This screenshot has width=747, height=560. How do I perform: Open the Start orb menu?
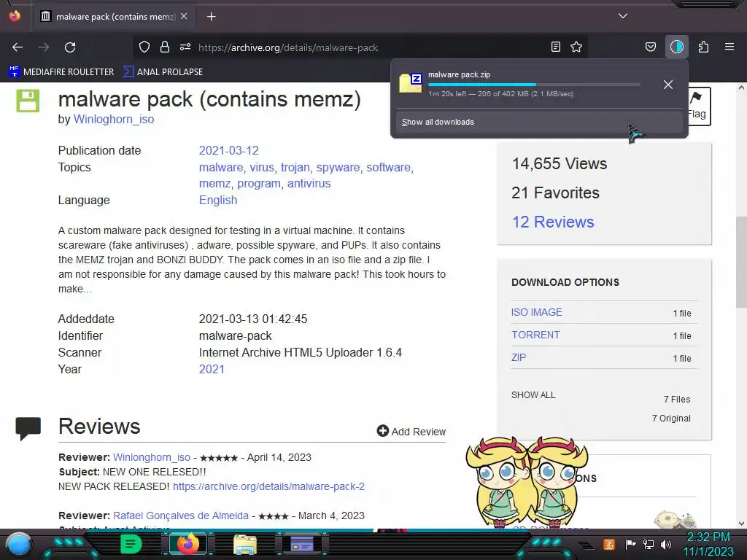[x=19, y=545]
